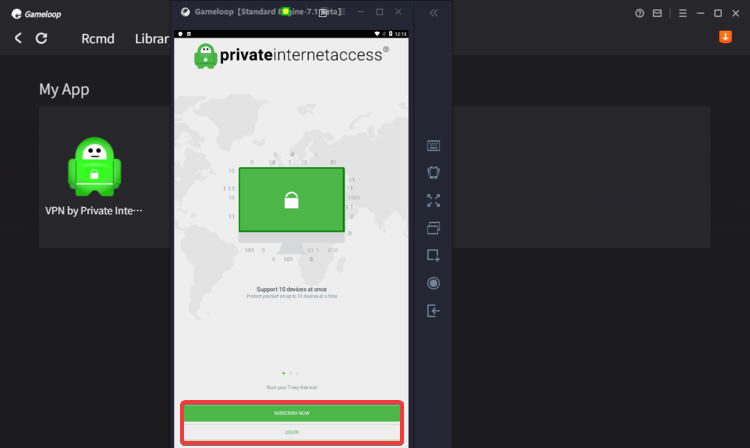
Task: Select the third onboarding page dot
Action: 297,373
